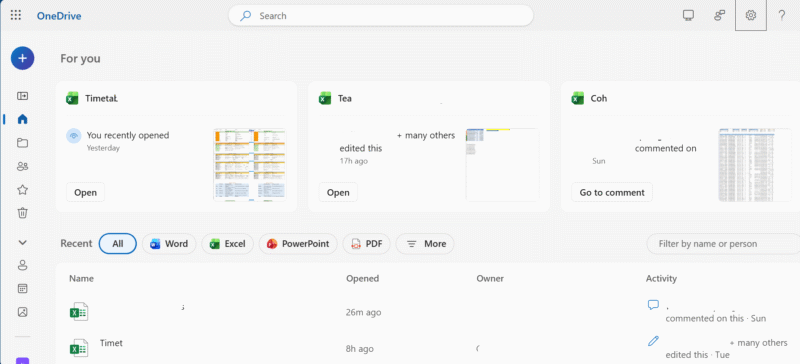800x364 pixels.
Task: Click the OneDrive title link
Action: (x=59, y=16)
